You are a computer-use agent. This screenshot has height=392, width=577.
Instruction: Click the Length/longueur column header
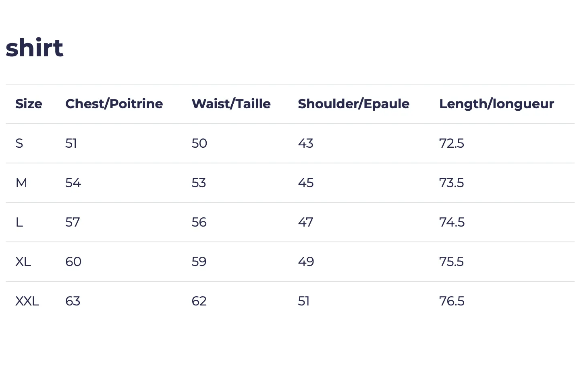point(496,104)
